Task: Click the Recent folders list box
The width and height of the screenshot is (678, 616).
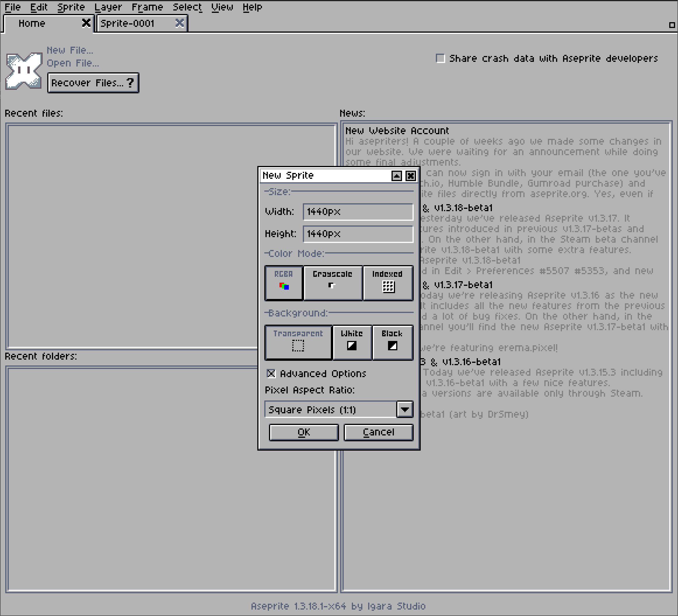Action: 171,479
